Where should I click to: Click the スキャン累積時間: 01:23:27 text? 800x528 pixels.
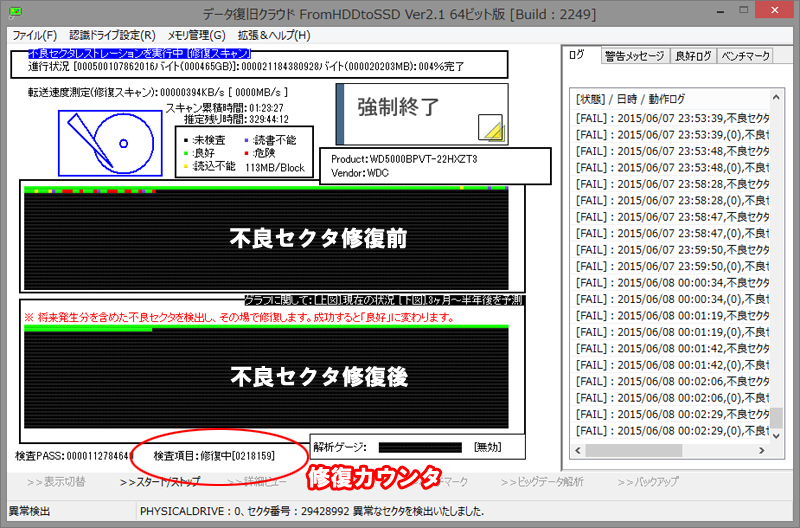coord(225,108)
